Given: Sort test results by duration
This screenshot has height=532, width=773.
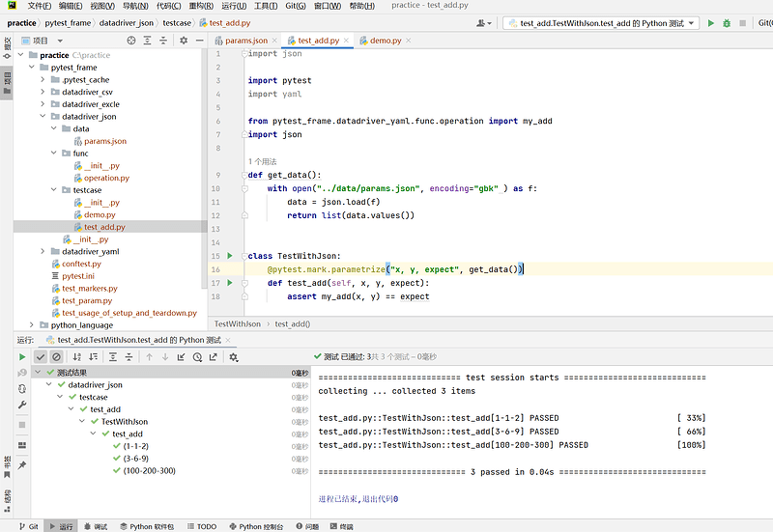Looking at the screenshot, I should click(93, 356).
